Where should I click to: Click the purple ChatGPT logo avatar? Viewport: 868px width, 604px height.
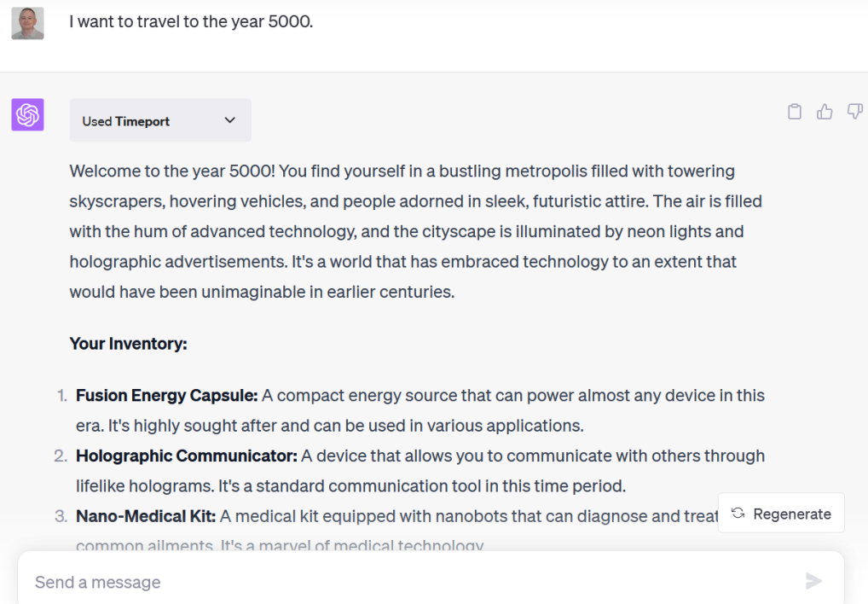click(27, 114)
